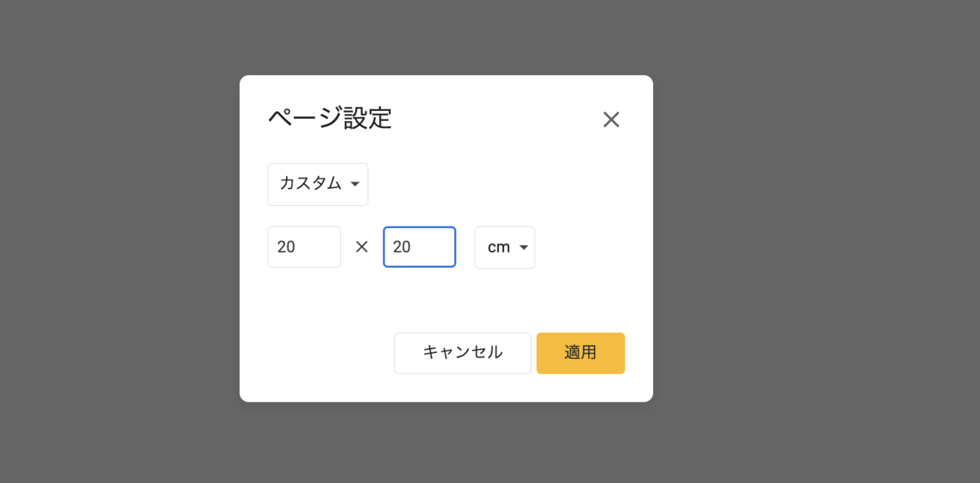Click the highlighted height field showing 20
Image resolution: width=980 pixels, height=483 pixels.
coord(420,247)
